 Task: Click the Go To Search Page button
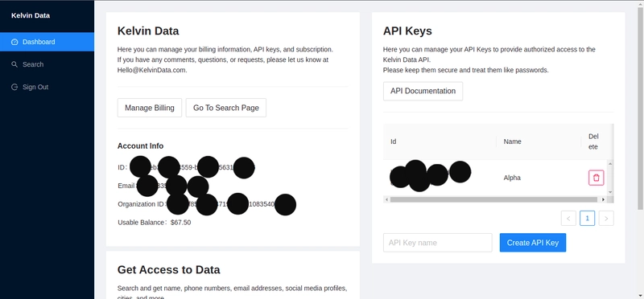point(226,108)
